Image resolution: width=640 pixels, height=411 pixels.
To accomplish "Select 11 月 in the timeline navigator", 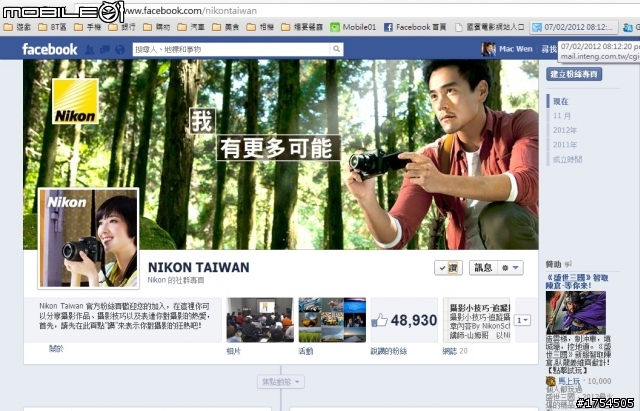I will [562, 116].
